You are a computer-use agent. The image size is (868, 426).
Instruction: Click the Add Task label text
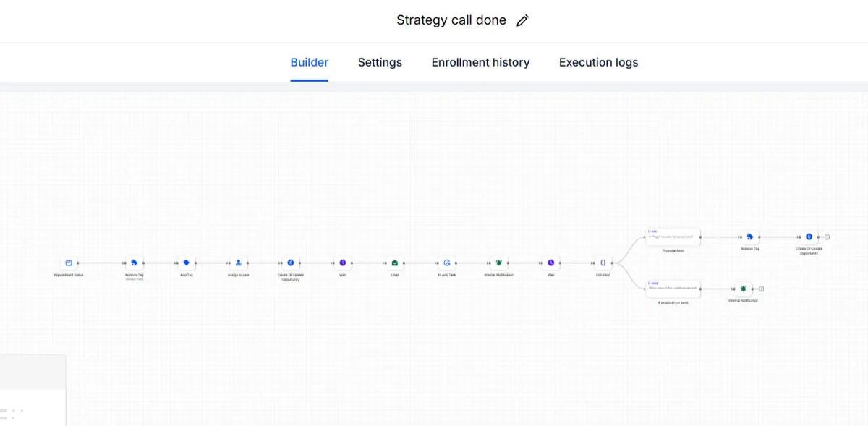(447, 275)
